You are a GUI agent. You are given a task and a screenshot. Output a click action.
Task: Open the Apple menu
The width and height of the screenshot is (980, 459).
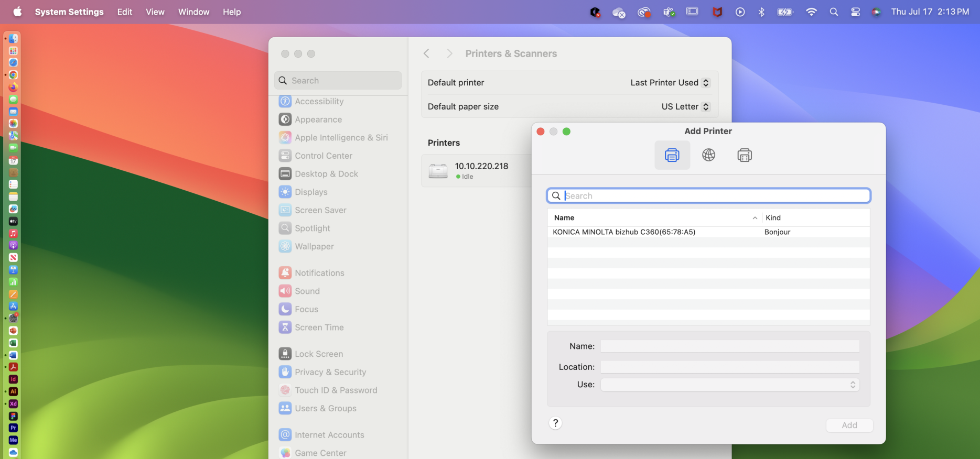(17, 12)
